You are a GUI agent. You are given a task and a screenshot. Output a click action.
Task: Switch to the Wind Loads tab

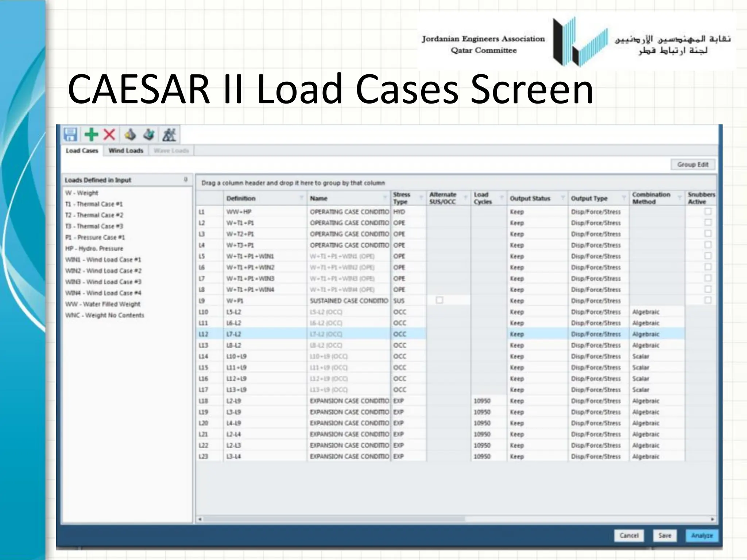(x=126, y=151)
